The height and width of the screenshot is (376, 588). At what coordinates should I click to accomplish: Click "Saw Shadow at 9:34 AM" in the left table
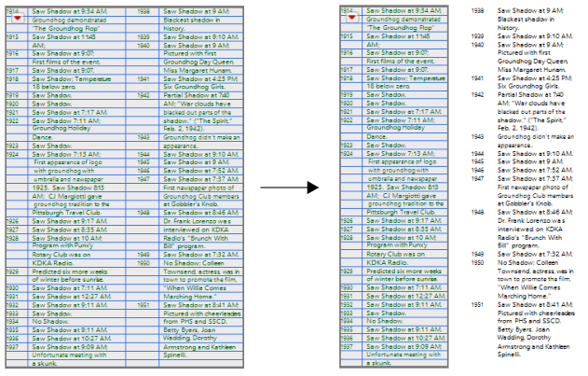click(x=69, y=11)
